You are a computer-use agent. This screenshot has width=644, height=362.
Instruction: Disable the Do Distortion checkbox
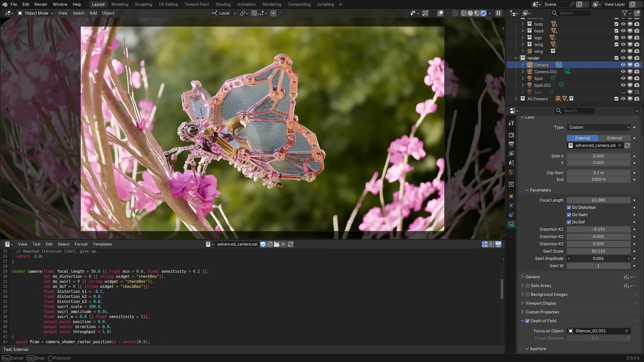pyautogui.click(x=569, y=208)
